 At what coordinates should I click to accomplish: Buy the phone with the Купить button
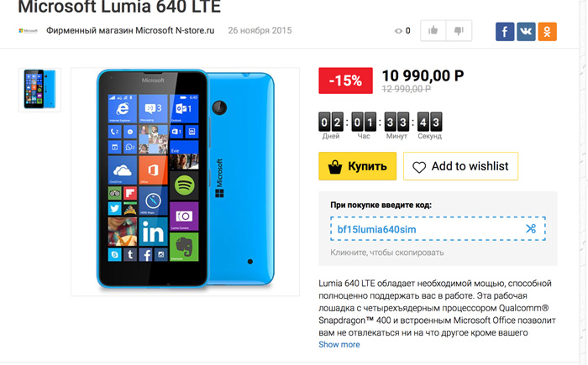357,166
